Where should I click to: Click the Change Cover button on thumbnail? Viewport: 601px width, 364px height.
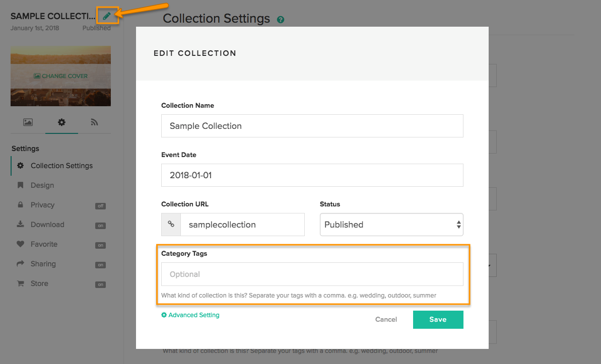point(60,76)
